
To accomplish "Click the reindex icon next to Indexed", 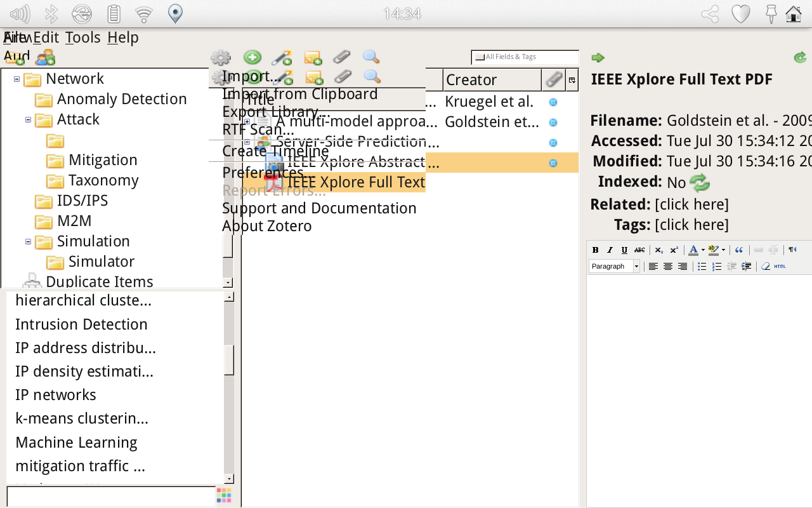I will coord(700,184).
